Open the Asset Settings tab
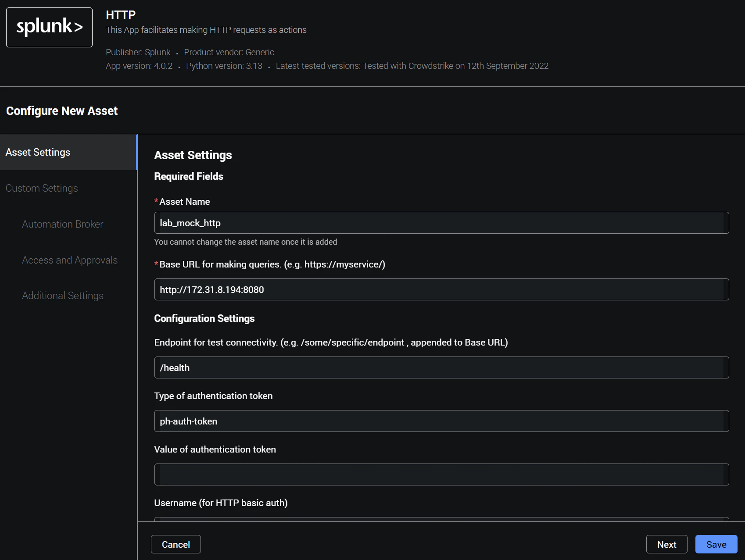Screen dimensions: 745x560 68,152
